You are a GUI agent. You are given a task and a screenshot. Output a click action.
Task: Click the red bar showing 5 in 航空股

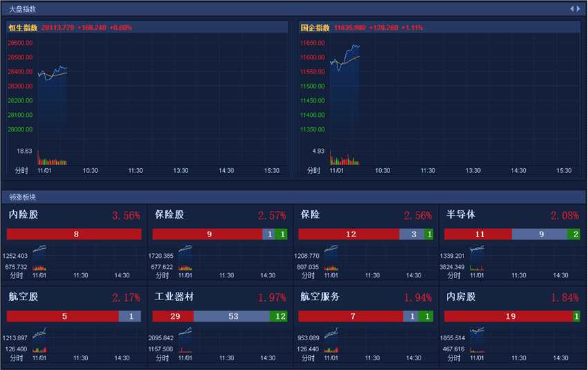pos(63,316)
